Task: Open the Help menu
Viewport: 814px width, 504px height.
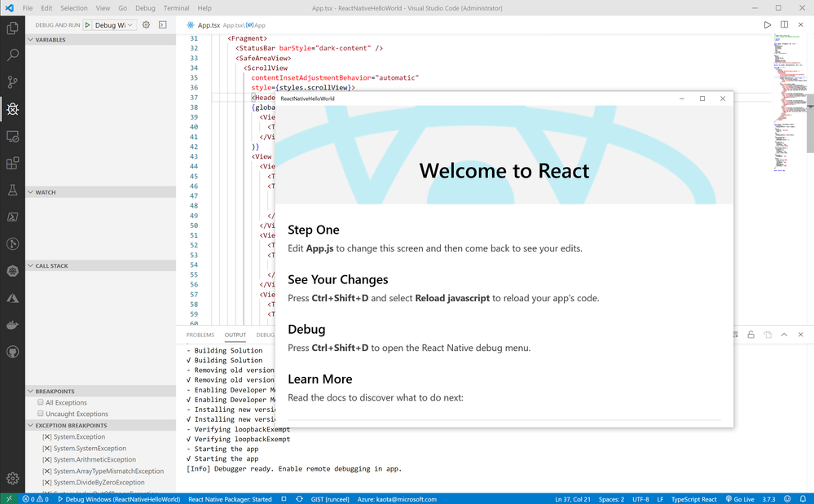Action: point(205,8)
